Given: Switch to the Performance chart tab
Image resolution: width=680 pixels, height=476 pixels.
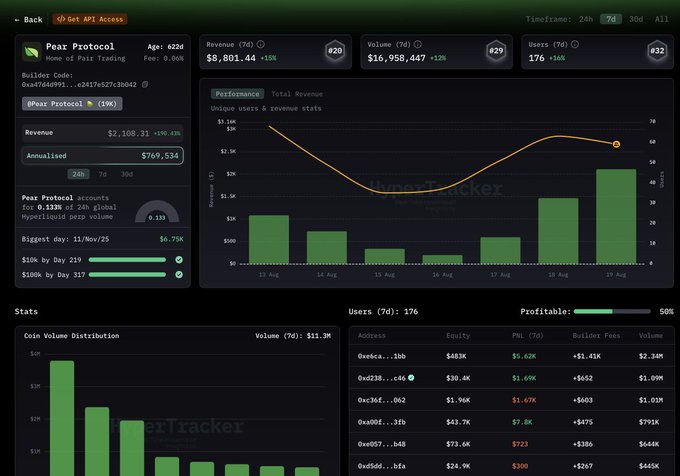Looking at the screenshot, I should [x=237, y=94].
